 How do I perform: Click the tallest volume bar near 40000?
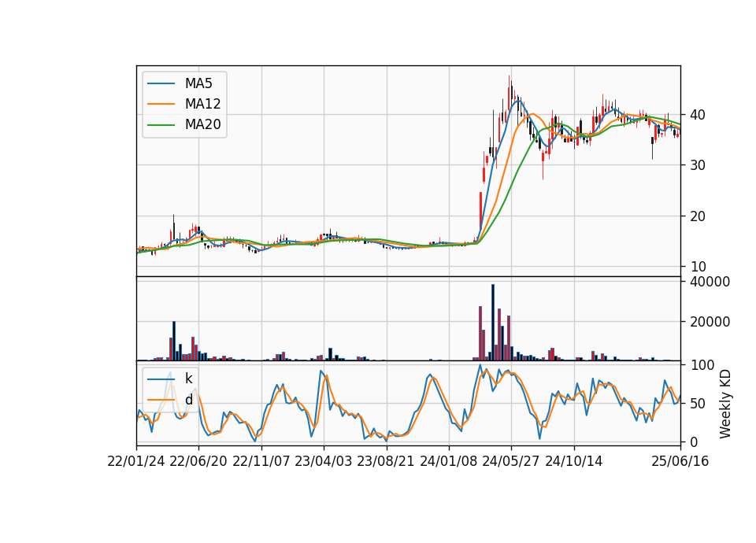(x=493, y=323)
